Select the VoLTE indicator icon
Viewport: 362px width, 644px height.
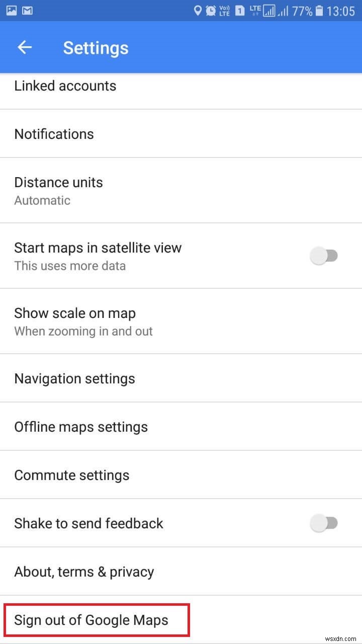(225, 10)
